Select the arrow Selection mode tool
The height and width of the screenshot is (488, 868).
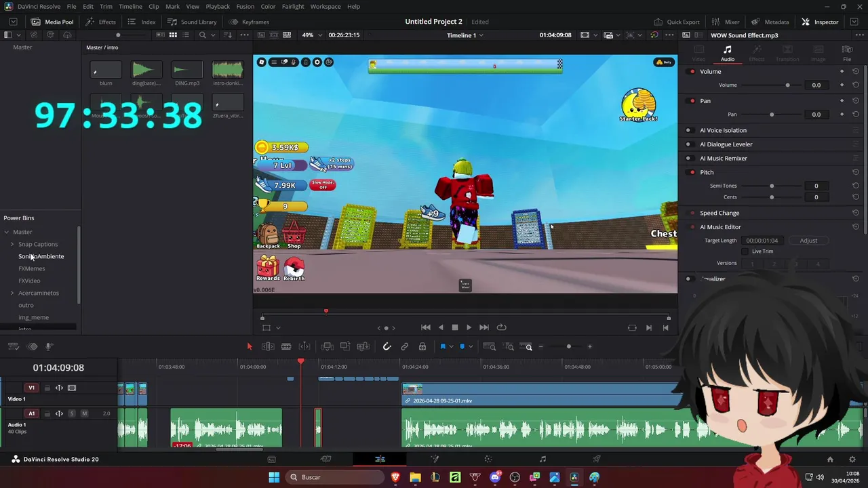point(249,346)
